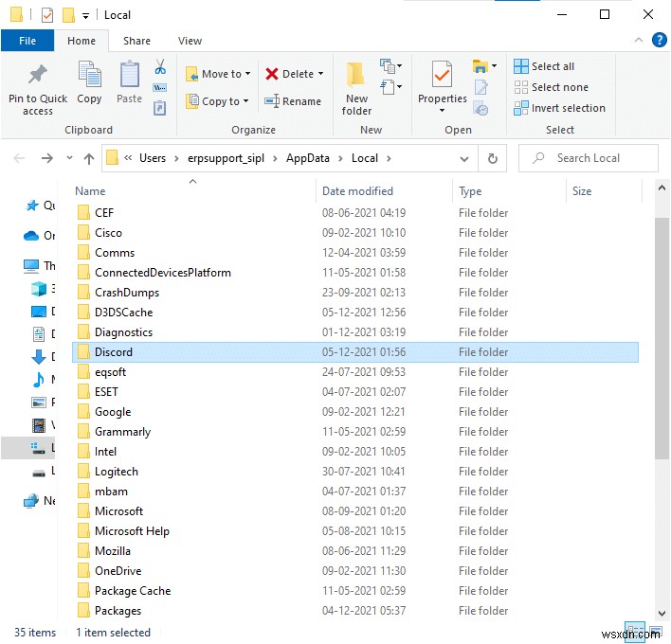Open OneDrive in navigation pane
This screenshot has height=644, width=671.
tap(40, 236)
